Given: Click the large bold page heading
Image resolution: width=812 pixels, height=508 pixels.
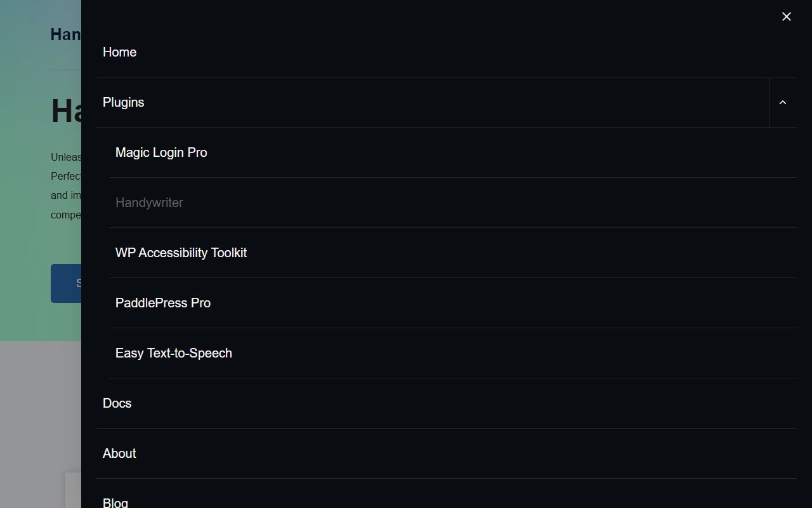Looking at the screenshot, I should [x=66, y=111].
